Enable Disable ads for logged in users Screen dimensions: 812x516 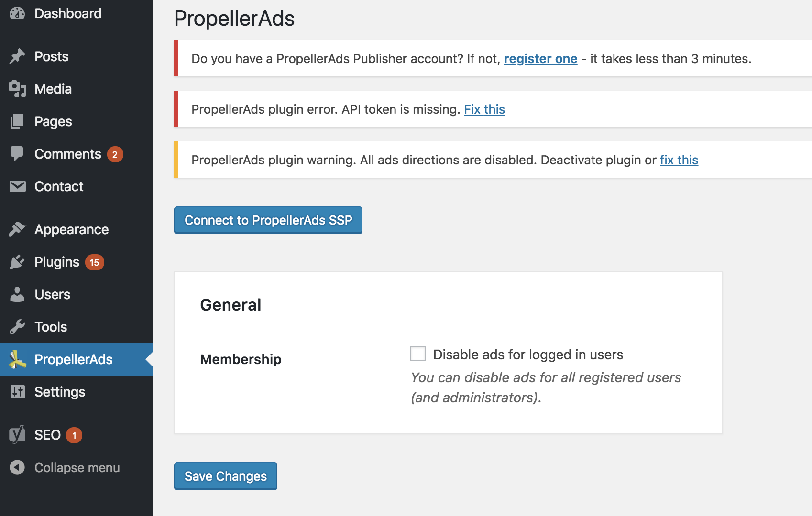(418, 354)
